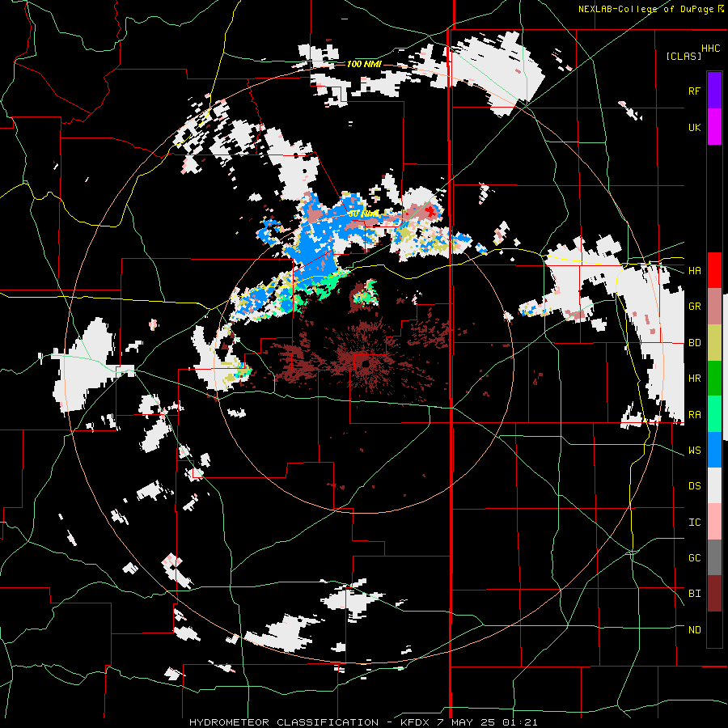Click the HA legend label

pos(694,270)
